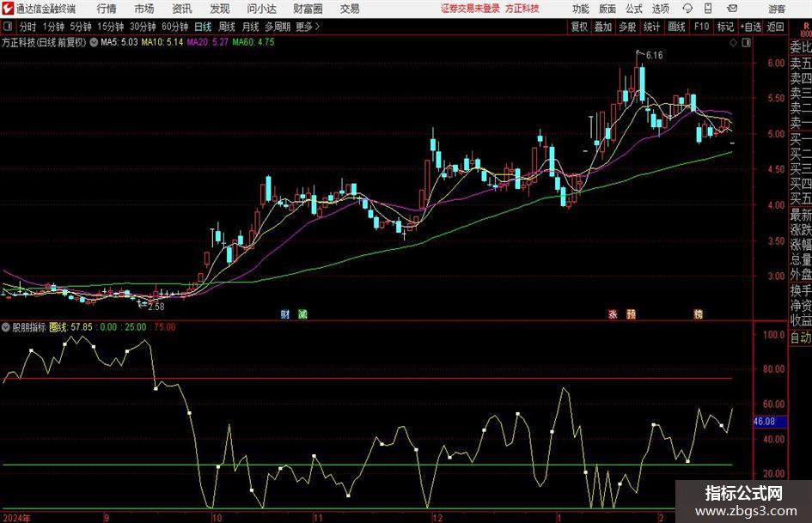This screenshot has height=523, width=812.
Task: Click the MA5: 5.03 label
Action: 119,42
